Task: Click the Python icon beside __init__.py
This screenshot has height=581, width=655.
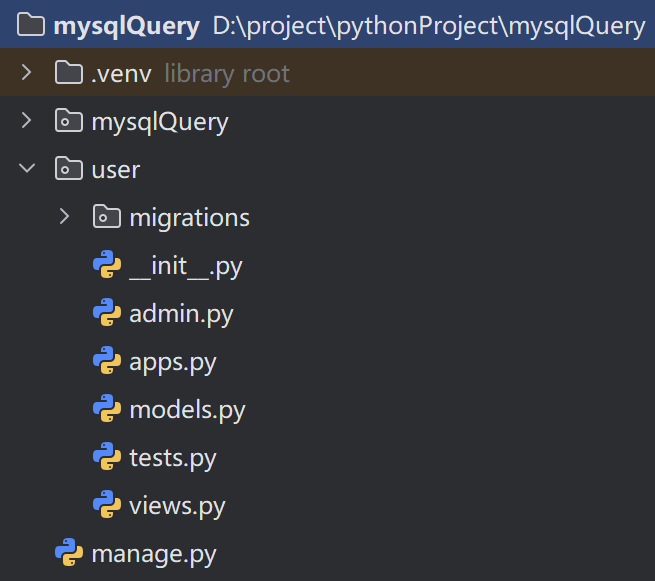Action: (107, 265)
